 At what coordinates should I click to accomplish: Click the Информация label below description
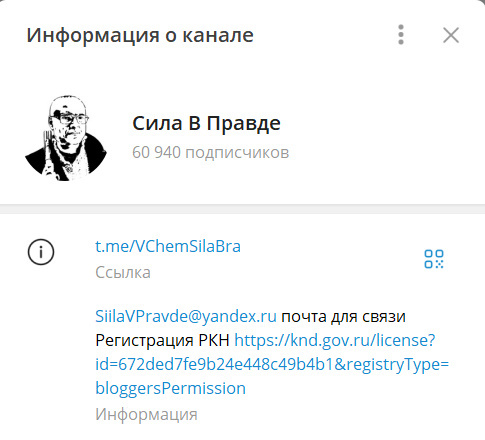(146, 415)
